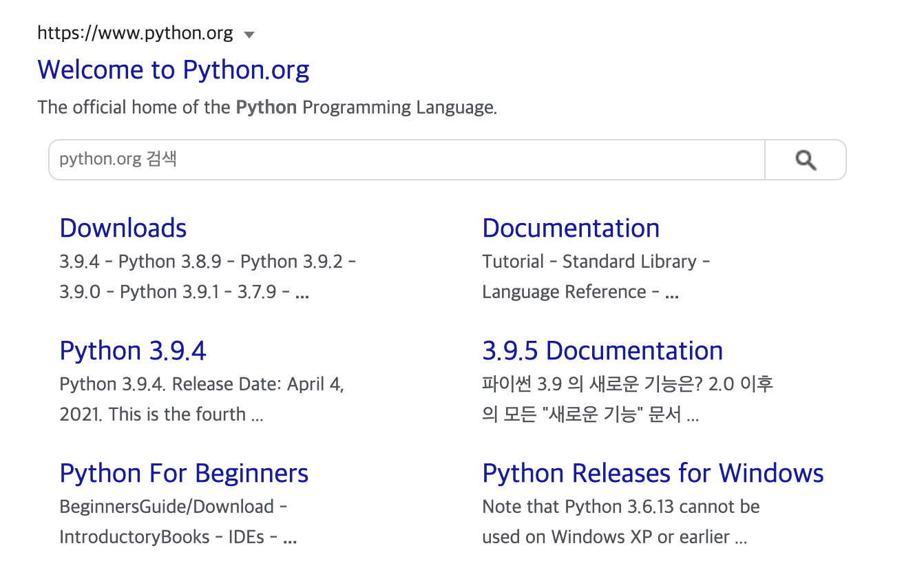Click the 'BeginnersGuide/Download' snippet
924x588 pixels.
pos(173,507)
